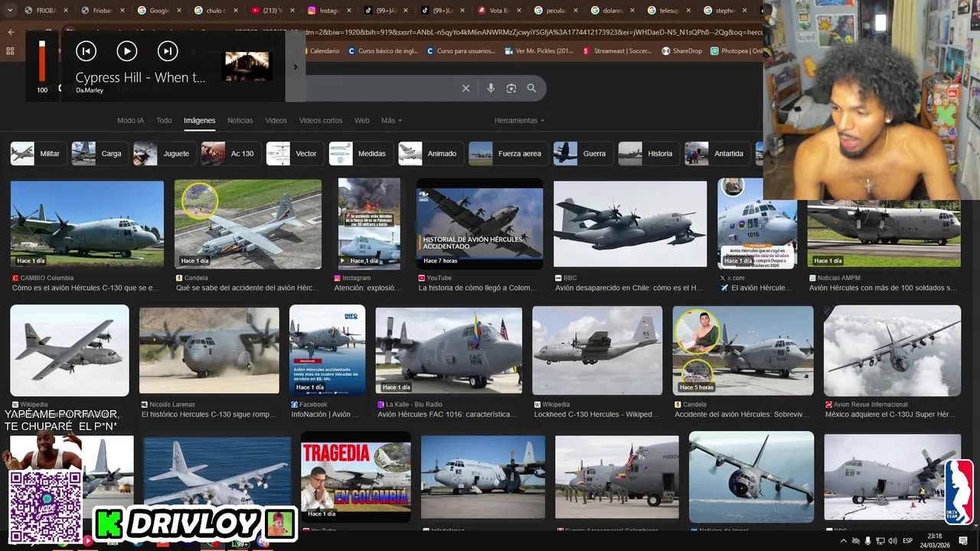This screenshot has height=551, width=980.
Task: Switch to the Vota Bi browser tab
Action: pos(498,11)
